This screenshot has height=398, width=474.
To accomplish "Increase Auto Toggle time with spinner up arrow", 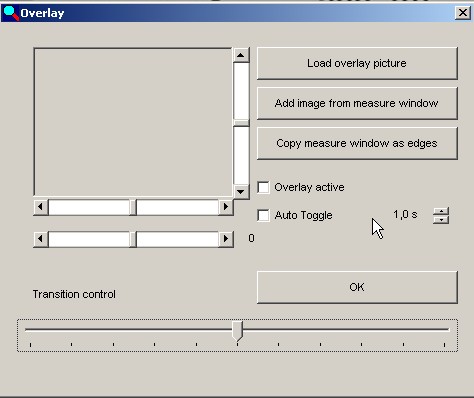I will pyautogui.click(x=441, y=211).
